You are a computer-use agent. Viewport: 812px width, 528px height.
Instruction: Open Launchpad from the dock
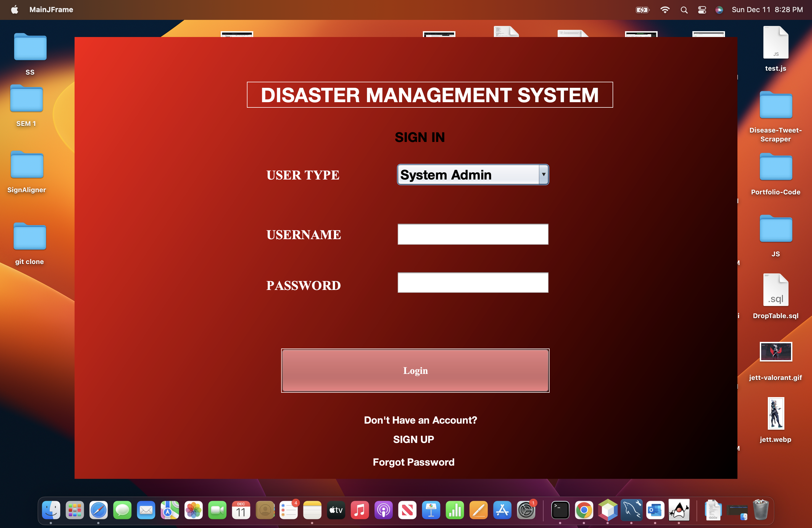(75, 510)
